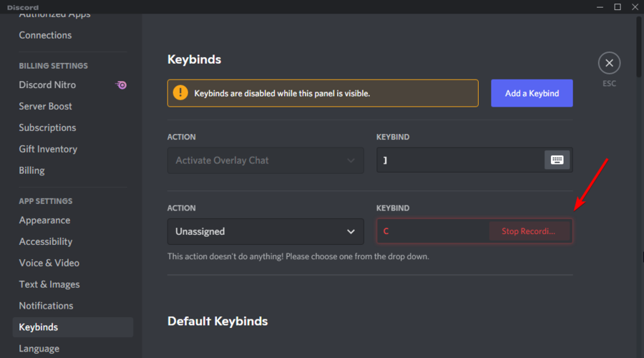
Task: Click the APP SETTINGS section header
Action: point(46,201)
